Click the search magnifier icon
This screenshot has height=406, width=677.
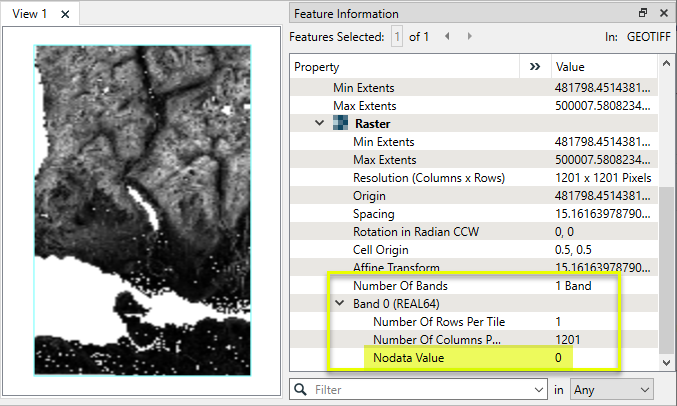coord(300,388)
